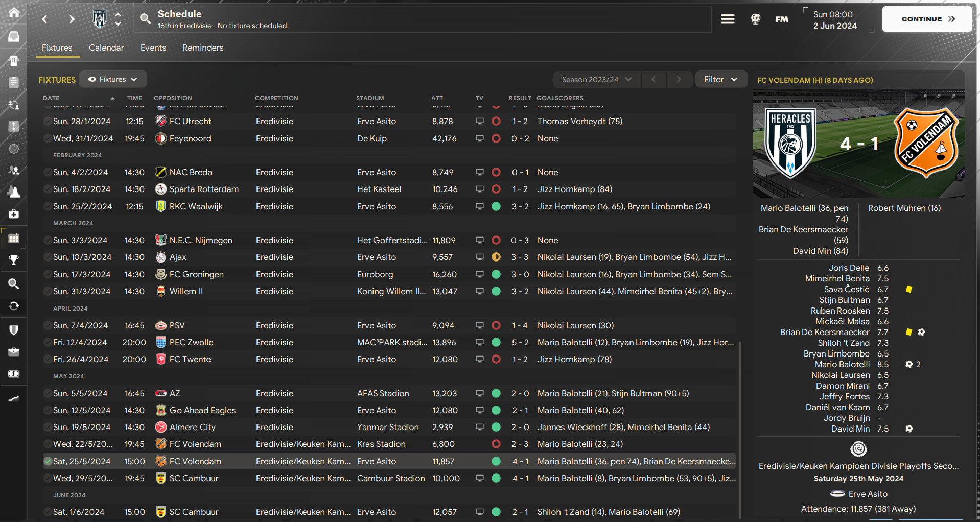The image size is (980, 522).
Task: Open the Home screen from sidebar
Action: 14,13
